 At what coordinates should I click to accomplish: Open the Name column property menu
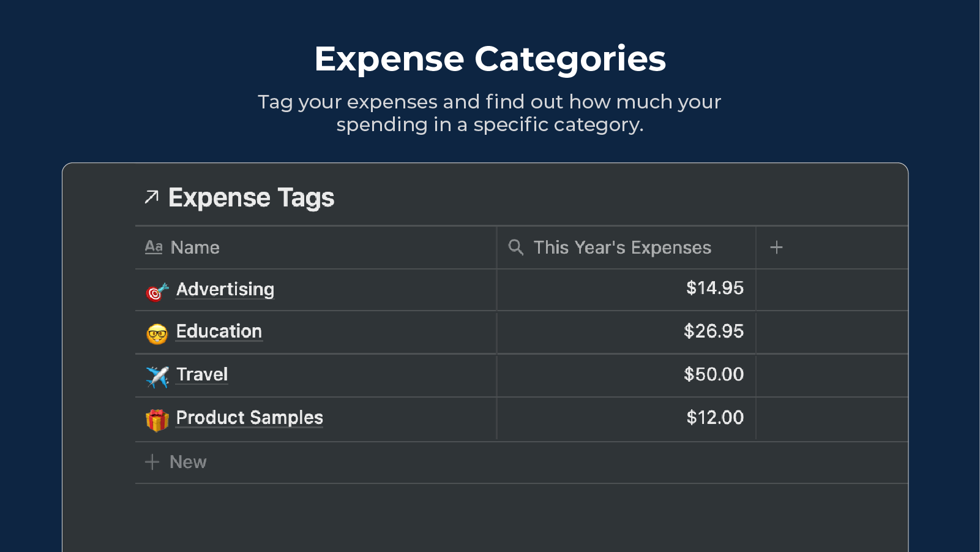[x=194, y=247]
